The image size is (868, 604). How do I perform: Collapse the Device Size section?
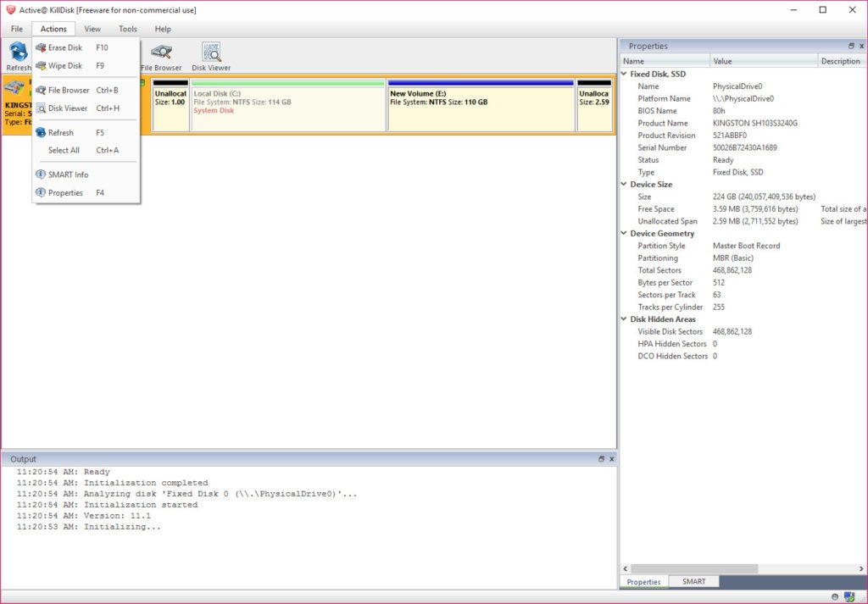pos(625,185)
